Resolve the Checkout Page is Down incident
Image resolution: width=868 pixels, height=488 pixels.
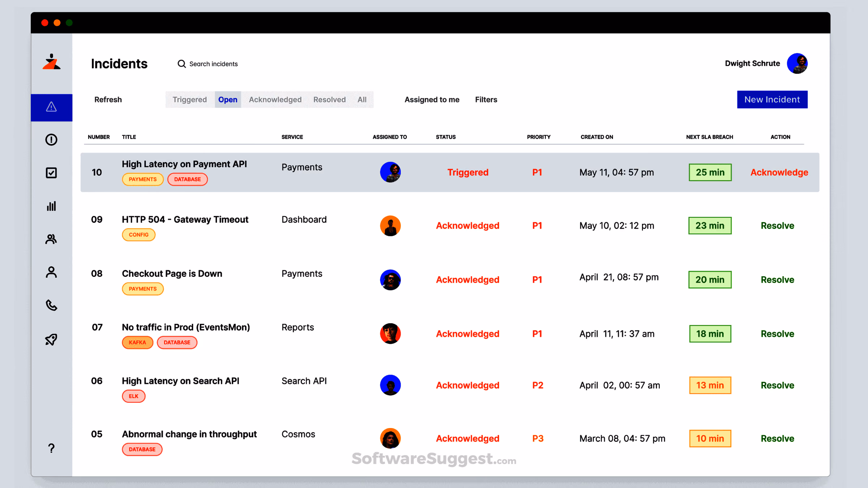[777, 280]
